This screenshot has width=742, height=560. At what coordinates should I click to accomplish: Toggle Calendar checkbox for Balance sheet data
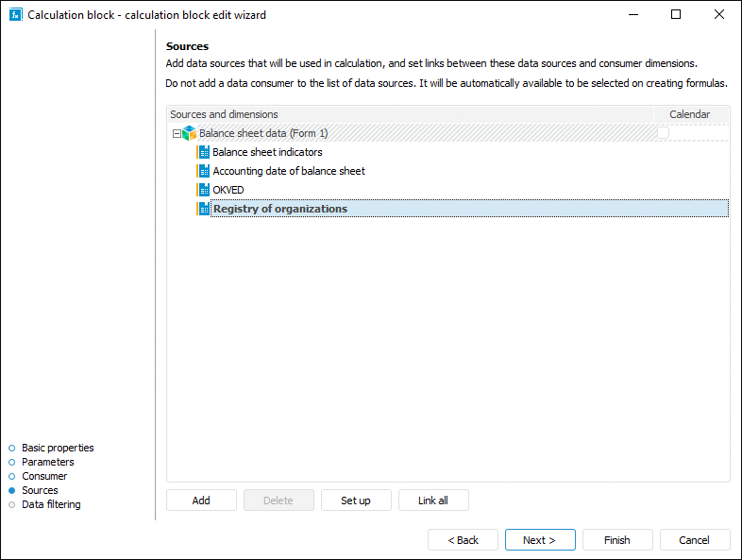coord(664,133)
